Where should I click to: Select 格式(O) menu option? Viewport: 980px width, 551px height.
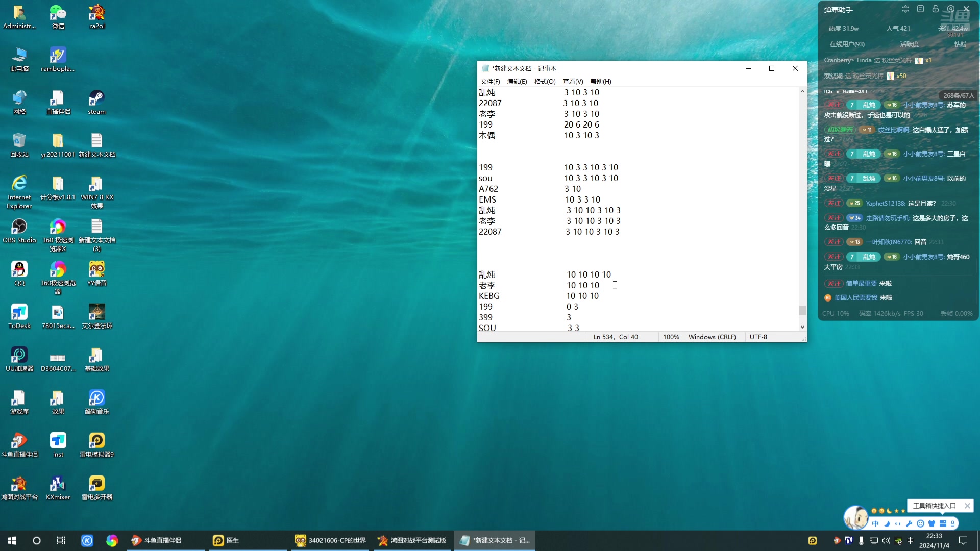(544, 81)
